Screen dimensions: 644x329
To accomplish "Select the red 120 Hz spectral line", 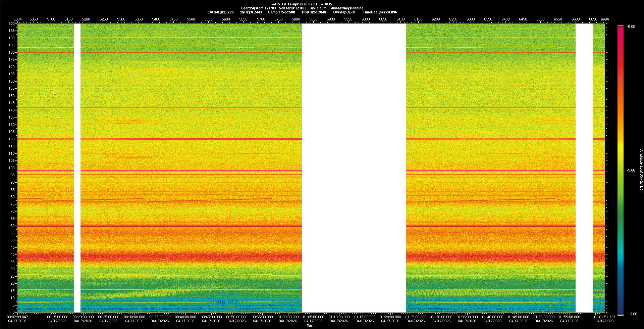I will [191, 139].
